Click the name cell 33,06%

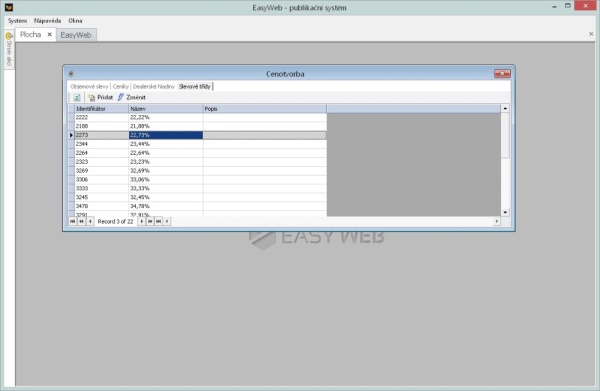pos(166,179)
